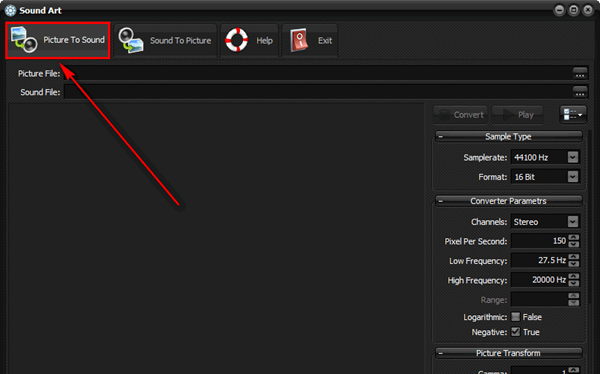Collapse the Converter Parametrs section
Image resolution: width=600 pixels, height=374 pixels.
point(440,201)
